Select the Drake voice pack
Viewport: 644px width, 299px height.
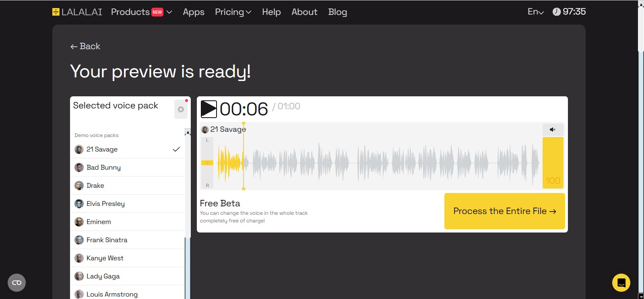pos(127,185)
